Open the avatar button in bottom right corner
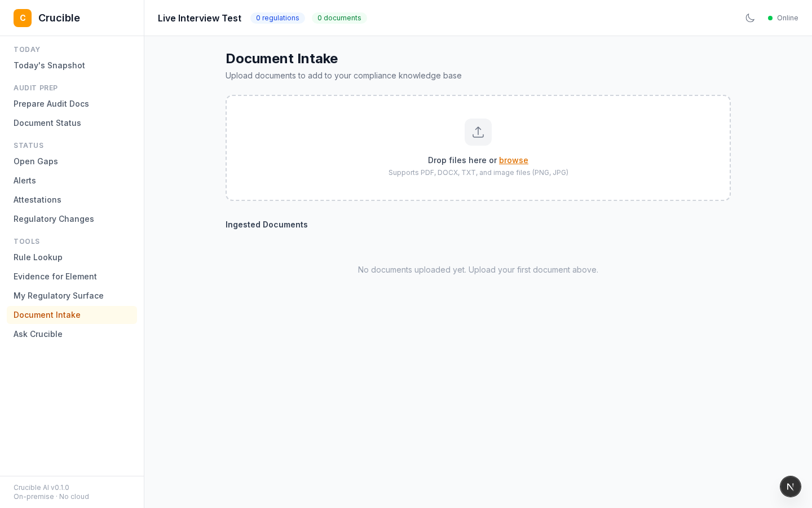 tap(791, 487)
